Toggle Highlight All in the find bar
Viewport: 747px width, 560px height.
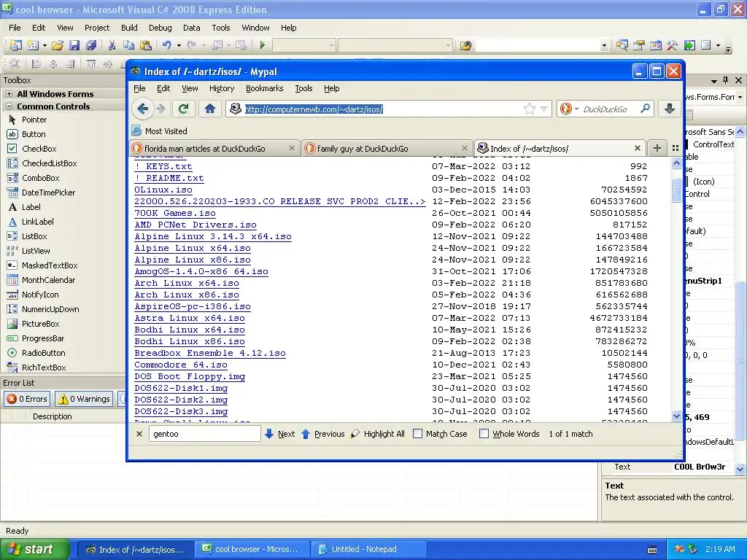click(377, 434)
